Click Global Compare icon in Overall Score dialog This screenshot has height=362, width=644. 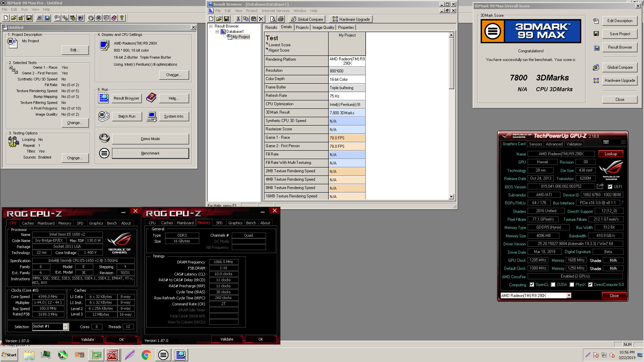pyautogui.click(x=596, y=68)
